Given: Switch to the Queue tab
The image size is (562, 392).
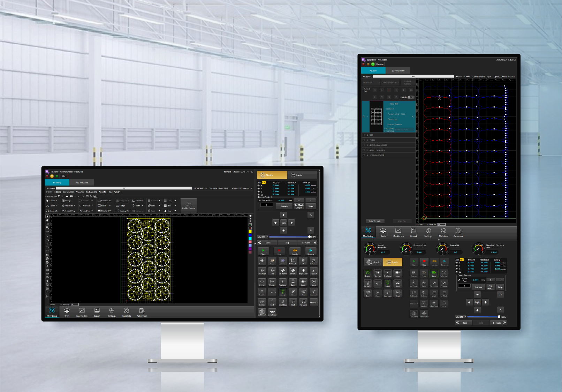Looking at the screenshot, I should click(373, 70).
